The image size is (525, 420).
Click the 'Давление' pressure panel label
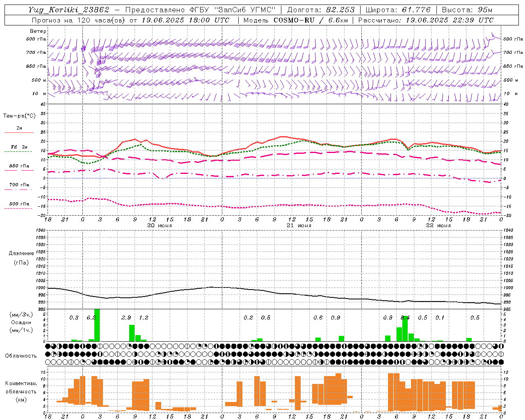pyautogui.click(x=21, y=253)
